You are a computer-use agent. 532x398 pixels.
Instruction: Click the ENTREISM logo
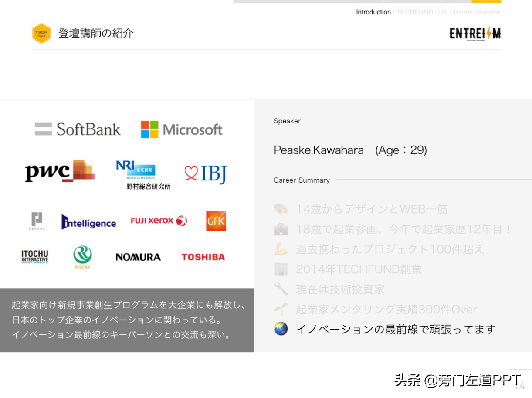coord(475,34)
